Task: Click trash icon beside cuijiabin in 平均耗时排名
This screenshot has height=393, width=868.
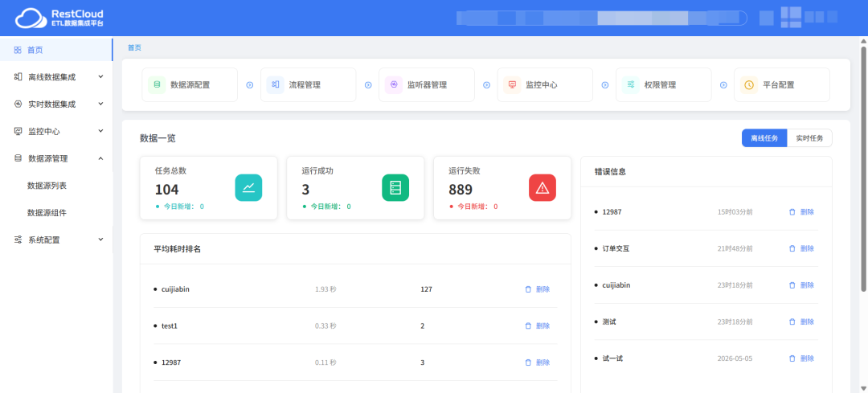Action: point(528,289)
